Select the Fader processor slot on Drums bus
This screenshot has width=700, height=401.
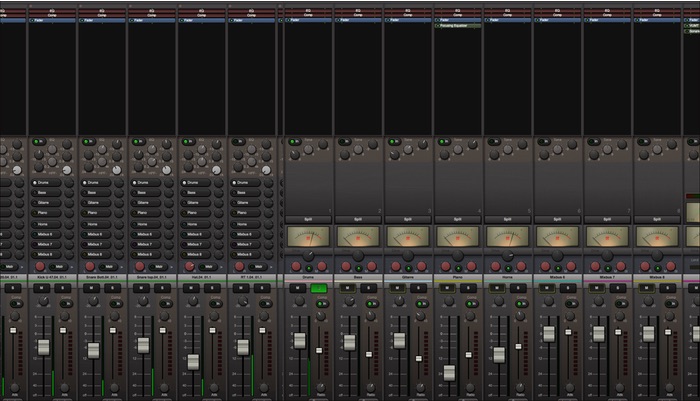point(308,19)
